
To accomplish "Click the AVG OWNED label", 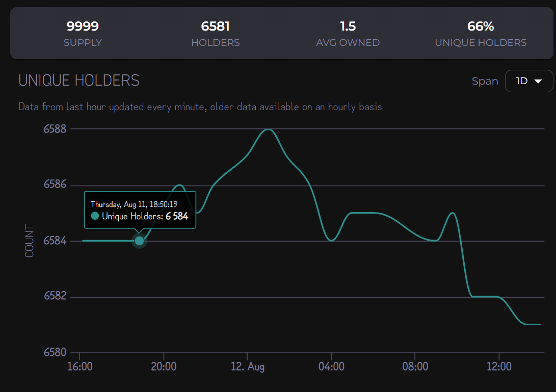I will (348, 43).
